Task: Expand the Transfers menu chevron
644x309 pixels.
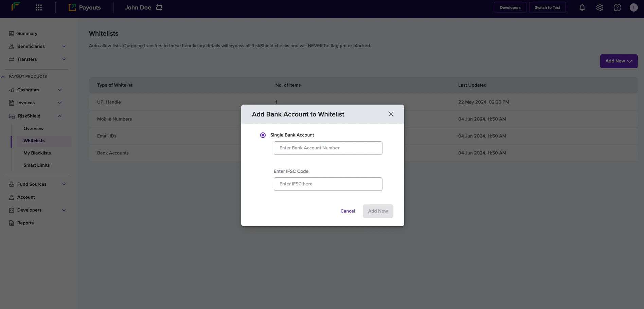Action: pyautogui.click(x=64, y=59)
